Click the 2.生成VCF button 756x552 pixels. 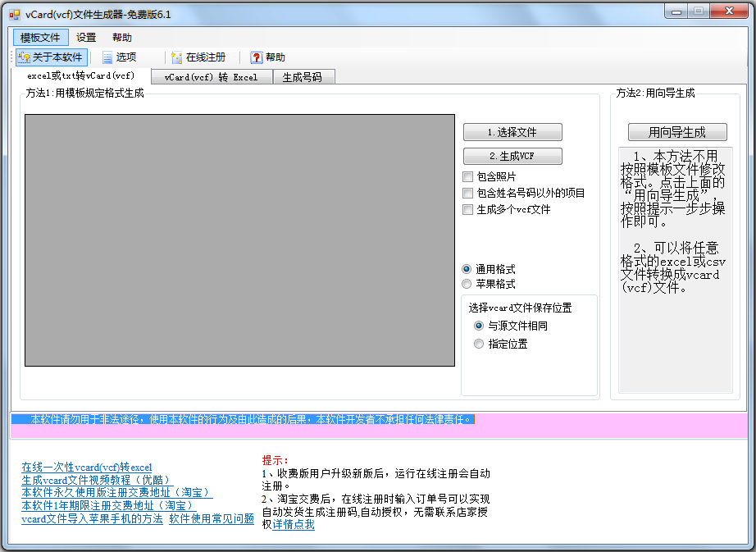512,156
